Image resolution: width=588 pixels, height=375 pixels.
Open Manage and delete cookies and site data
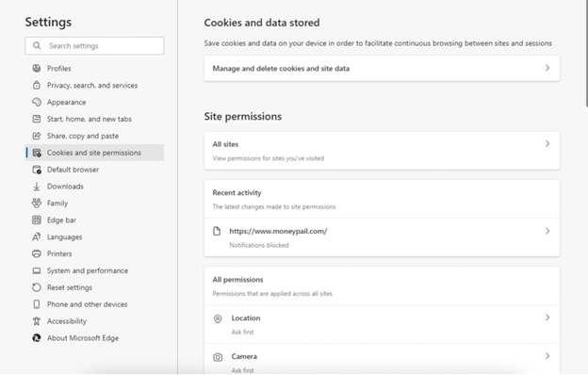point(382,68)
